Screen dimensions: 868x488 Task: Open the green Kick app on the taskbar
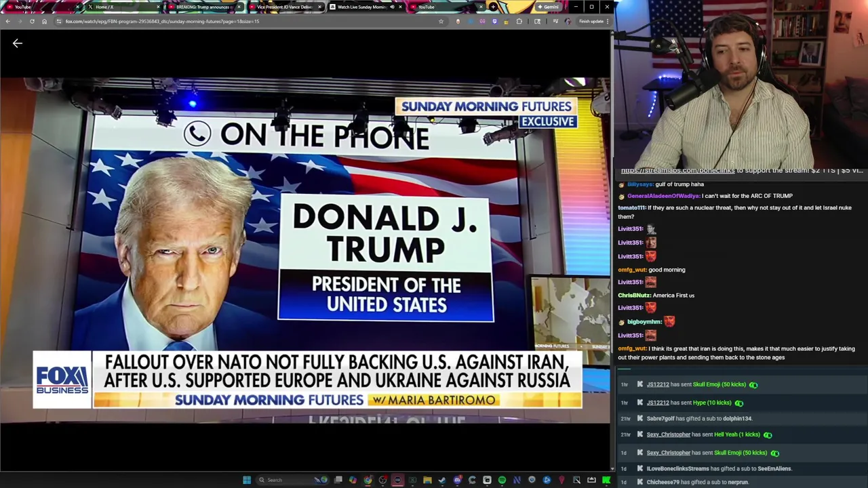(x=606, y=480)
